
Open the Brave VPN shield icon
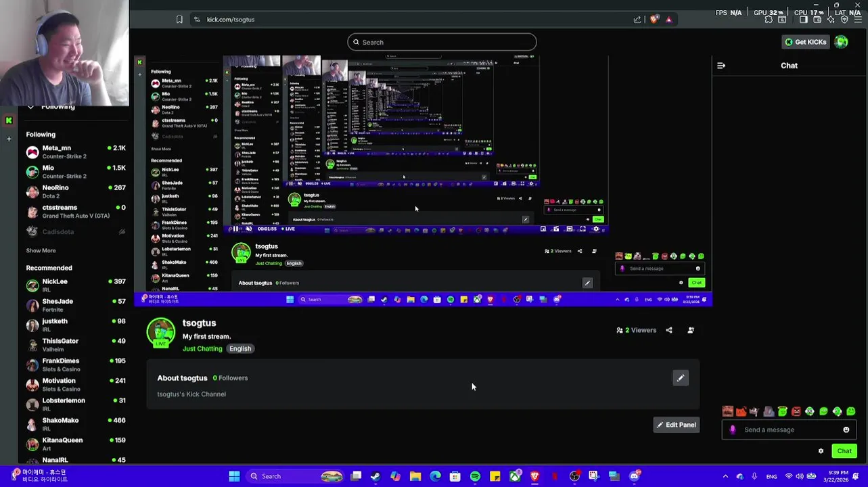pos(844,20)
